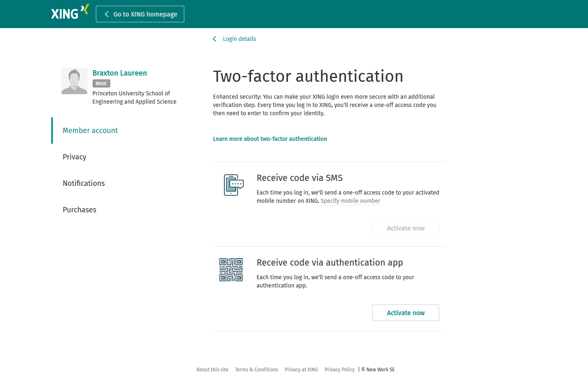
Task: Click the Receive code via SMS heading
Action: (x=300, y=178)
